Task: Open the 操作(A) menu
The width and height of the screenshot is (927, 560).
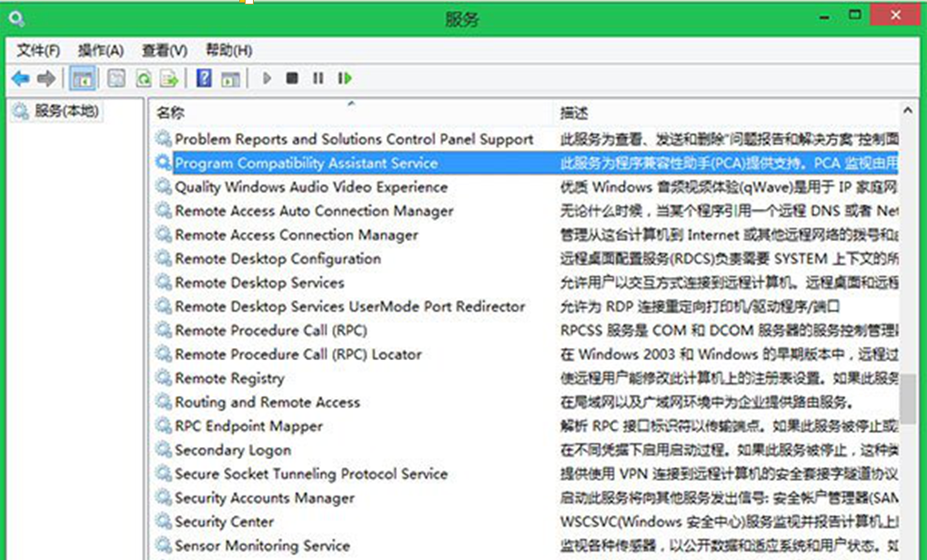Action: [x=100, y=50]
